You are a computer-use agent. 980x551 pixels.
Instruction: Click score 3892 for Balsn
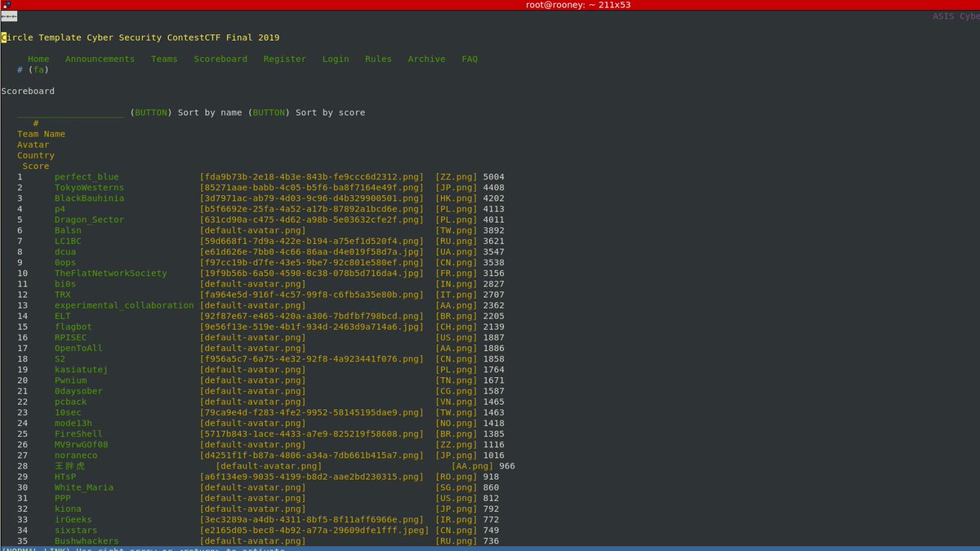pos(494,230)
